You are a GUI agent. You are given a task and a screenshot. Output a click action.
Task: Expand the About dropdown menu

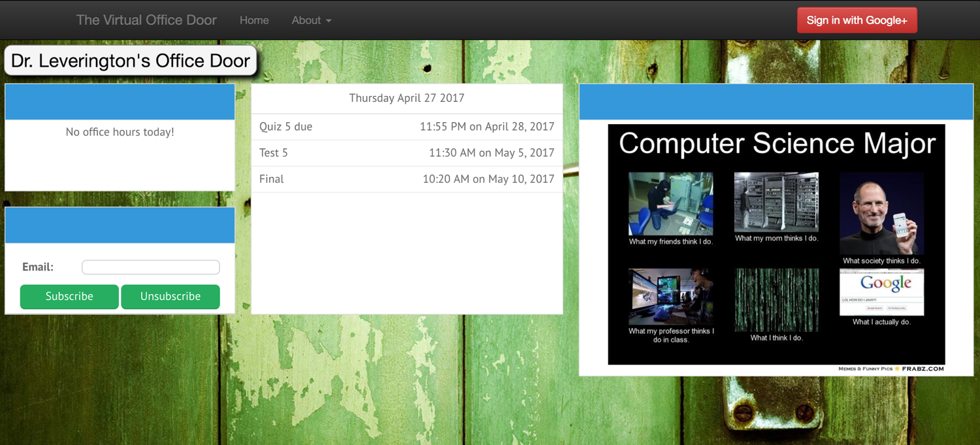point(312,20)
